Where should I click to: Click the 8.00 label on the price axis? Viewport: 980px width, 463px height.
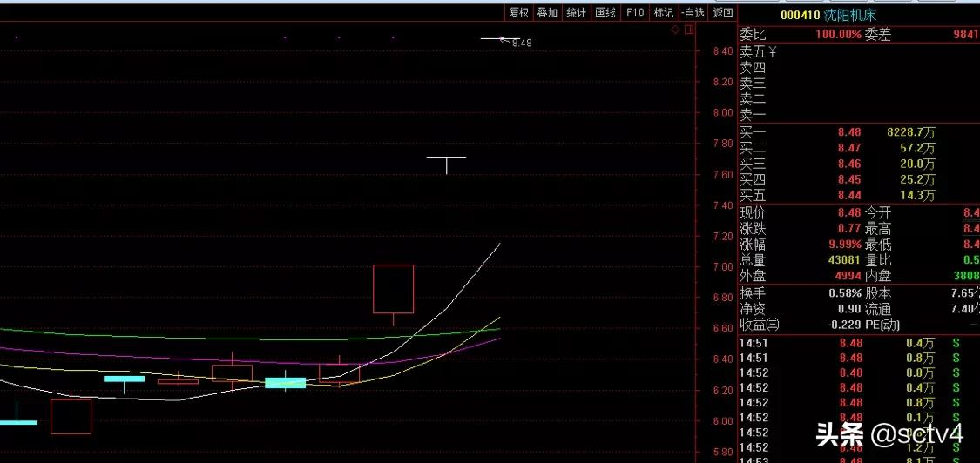click(722, 112)
